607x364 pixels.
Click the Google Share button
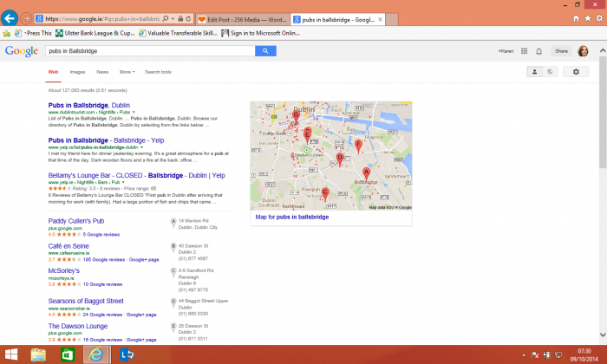561,51
